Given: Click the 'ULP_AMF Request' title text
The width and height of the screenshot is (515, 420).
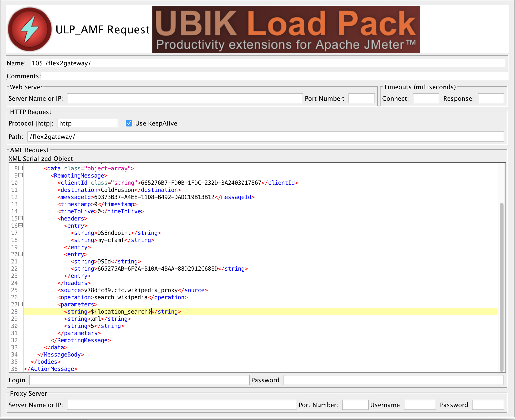Looking at the screenshot, I should (103, 30).
